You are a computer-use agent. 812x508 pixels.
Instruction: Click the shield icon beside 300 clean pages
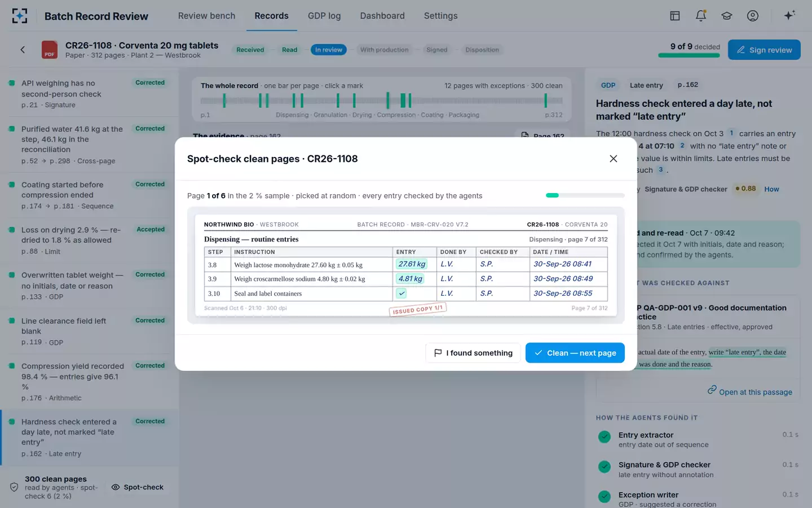(14, 487)
